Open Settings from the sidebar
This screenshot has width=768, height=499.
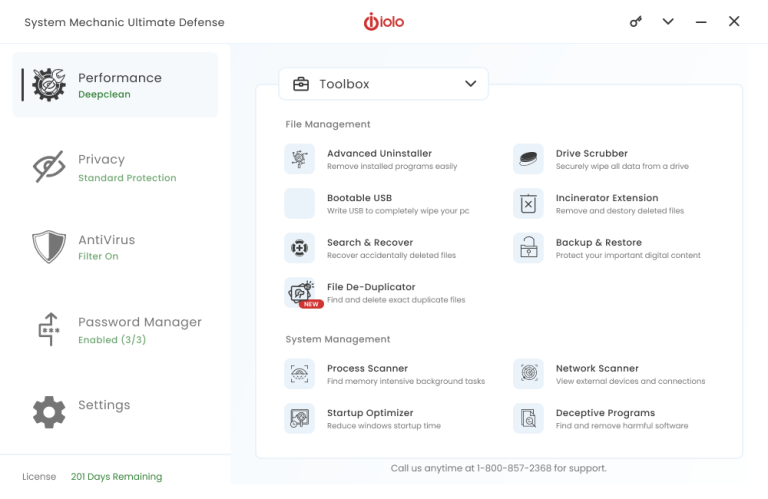tap(103, 405)
